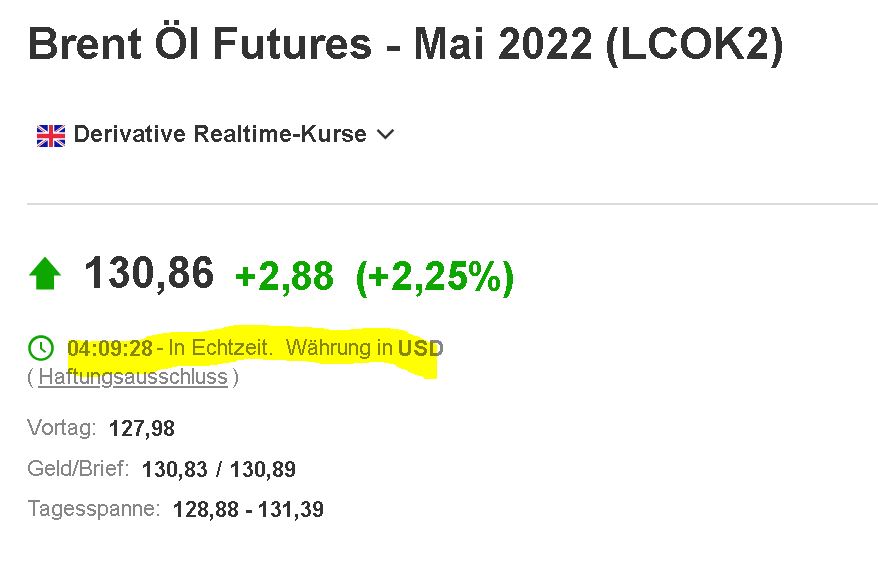This screenshot has height=579, width=878.
Task: Click the bid price 130,83
Action: click(x=175, y=469)
